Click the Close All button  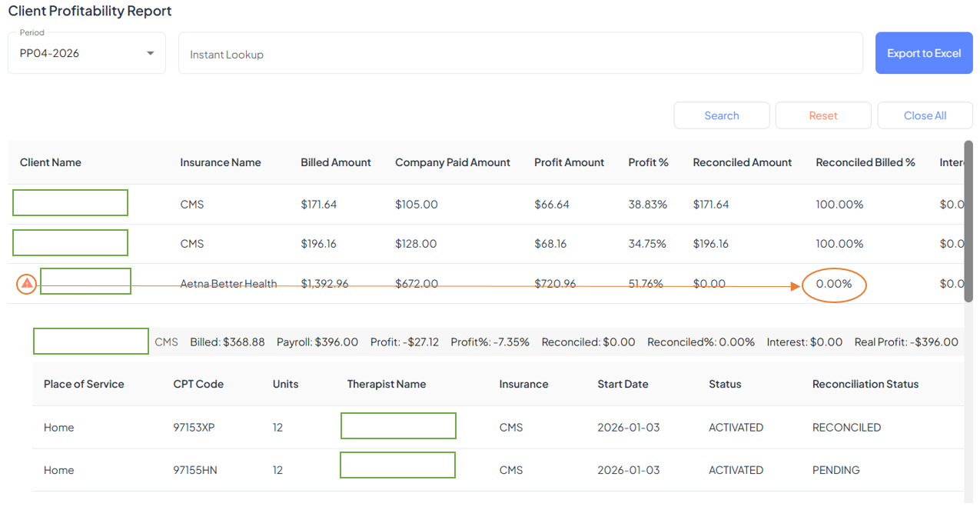pyautogui.click(x=925, y=115)
